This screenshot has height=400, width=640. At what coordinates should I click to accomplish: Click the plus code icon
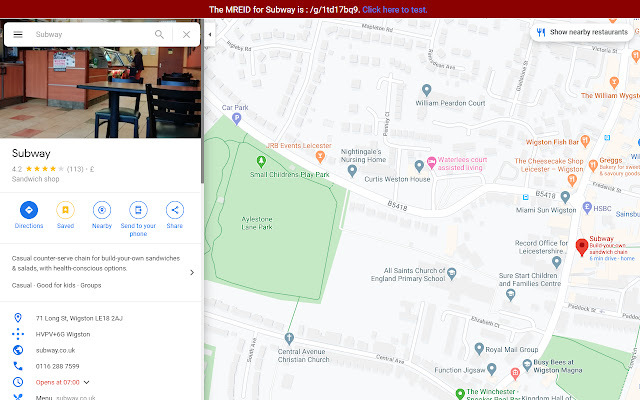click(x=18, y=334)
